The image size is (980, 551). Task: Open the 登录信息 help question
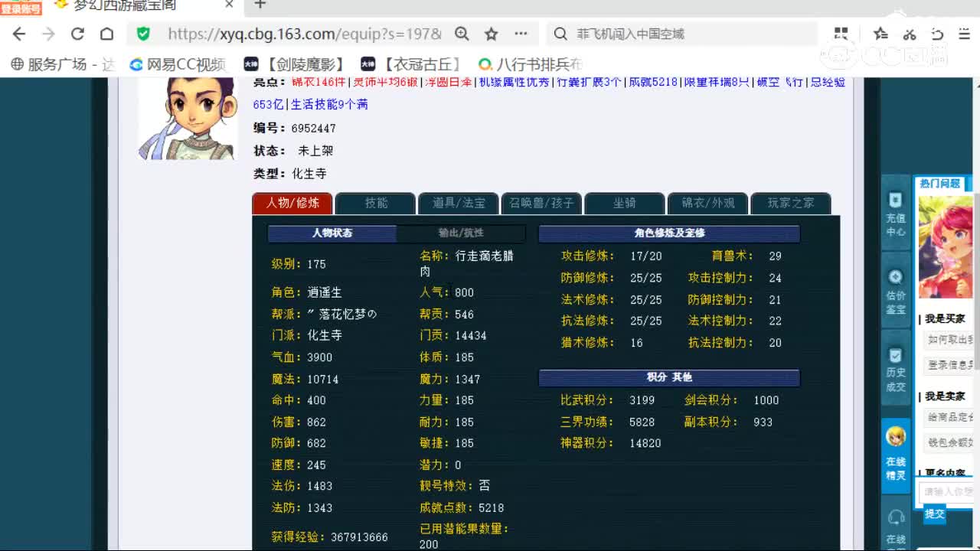tap(949, 365)
